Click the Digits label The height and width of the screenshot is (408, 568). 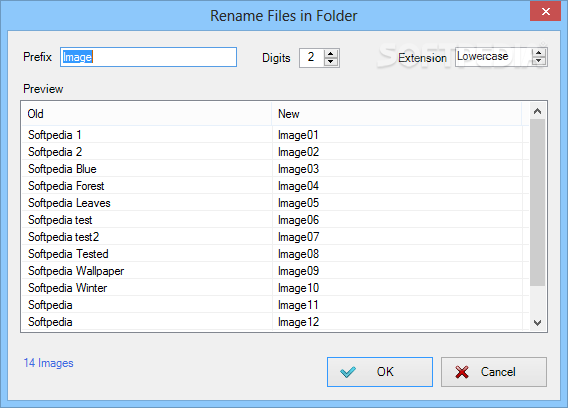(x=276, y=58)
